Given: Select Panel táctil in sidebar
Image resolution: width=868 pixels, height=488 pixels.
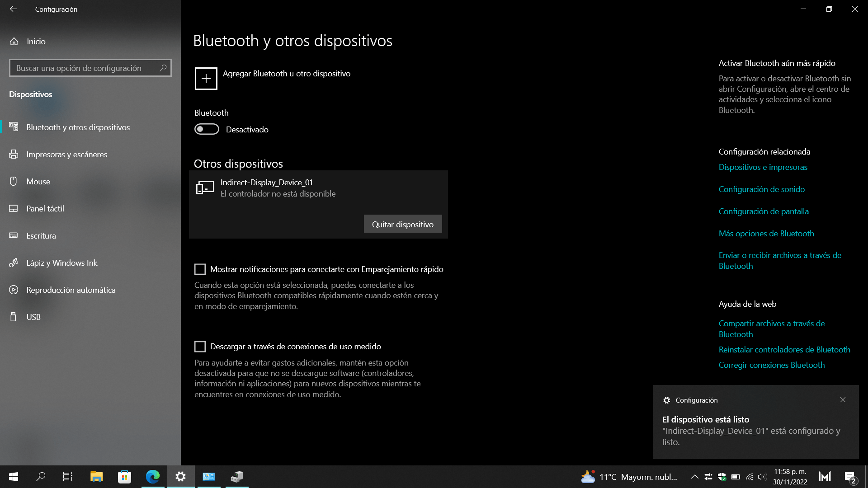Looking at the screenshot, I should (45, 209).
